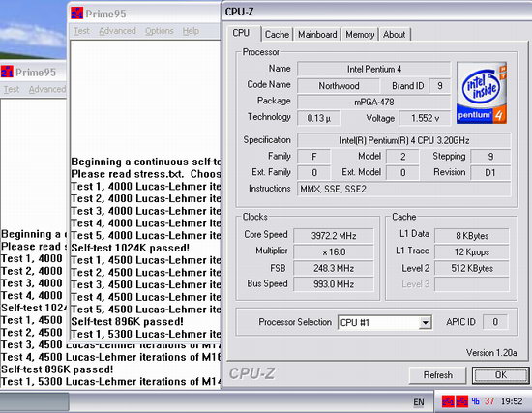
Task: Click first red Prime95 tray icon
Action: pyautogui.click(x=448, y=401)
